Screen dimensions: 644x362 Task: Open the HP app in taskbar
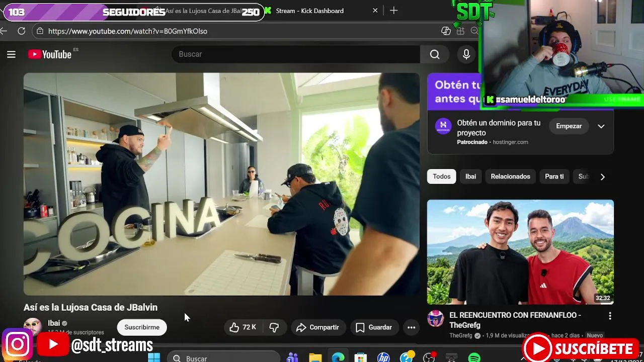(x=383, y=358)
